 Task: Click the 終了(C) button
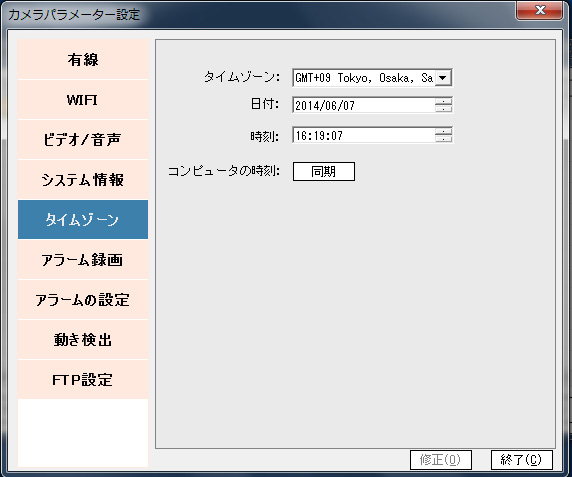pos(522,459)
